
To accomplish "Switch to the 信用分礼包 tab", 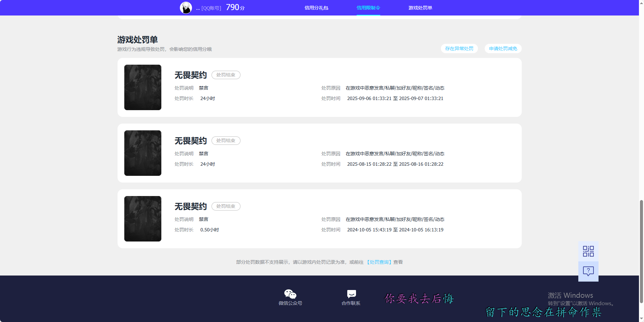I will tap(316, 7).
